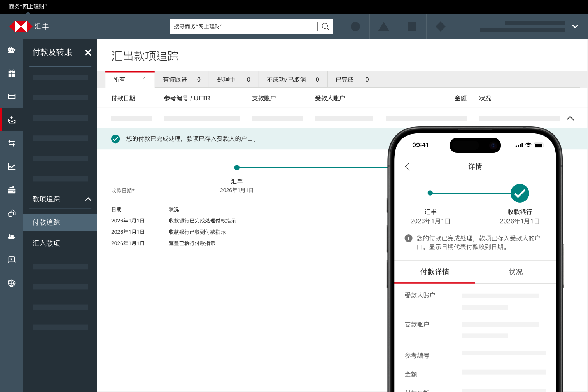
Task: Close the 付款及转账 panel
Action: [88, 52]
